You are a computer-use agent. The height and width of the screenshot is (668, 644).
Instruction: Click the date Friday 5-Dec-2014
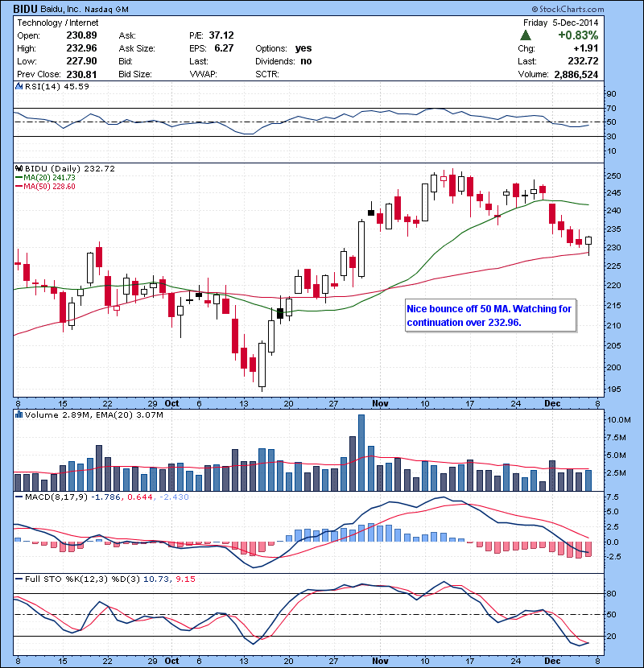pyautogui.click(x=560, y=23)
